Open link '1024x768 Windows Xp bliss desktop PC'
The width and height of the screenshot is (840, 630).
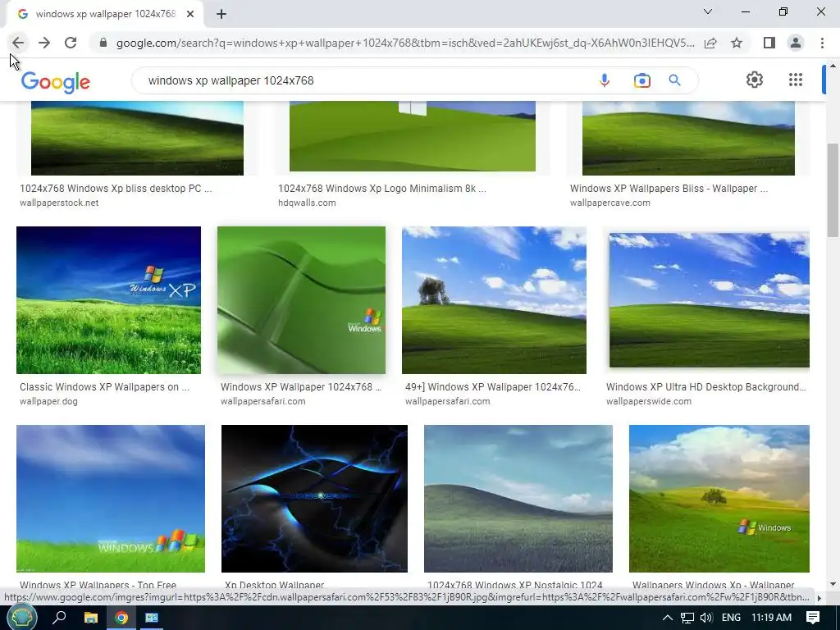(116, 189)
